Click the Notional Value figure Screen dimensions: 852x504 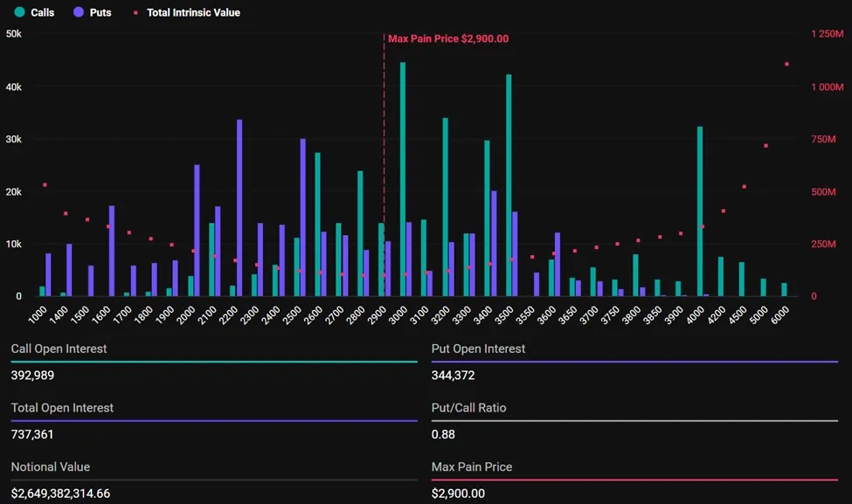click(x=60, y=494)
